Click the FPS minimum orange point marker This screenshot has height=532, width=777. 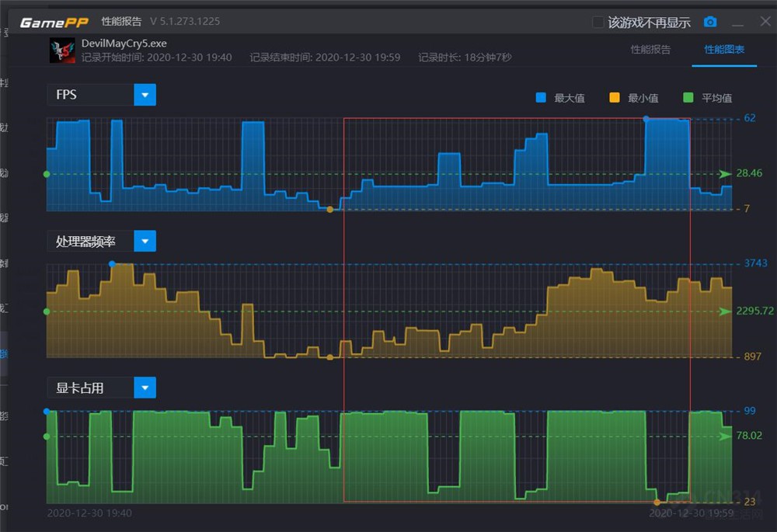pos(330,210)
